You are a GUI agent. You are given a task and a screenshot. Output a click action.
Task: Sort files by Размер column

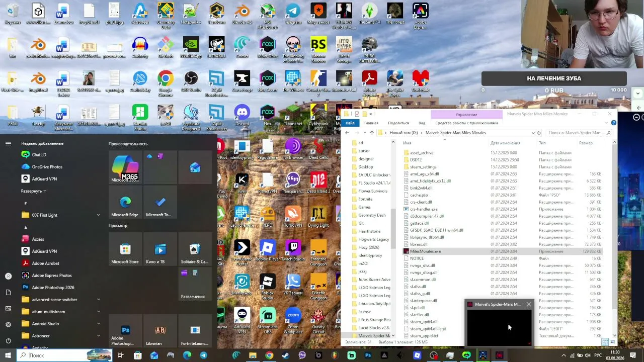click(586, 143)
